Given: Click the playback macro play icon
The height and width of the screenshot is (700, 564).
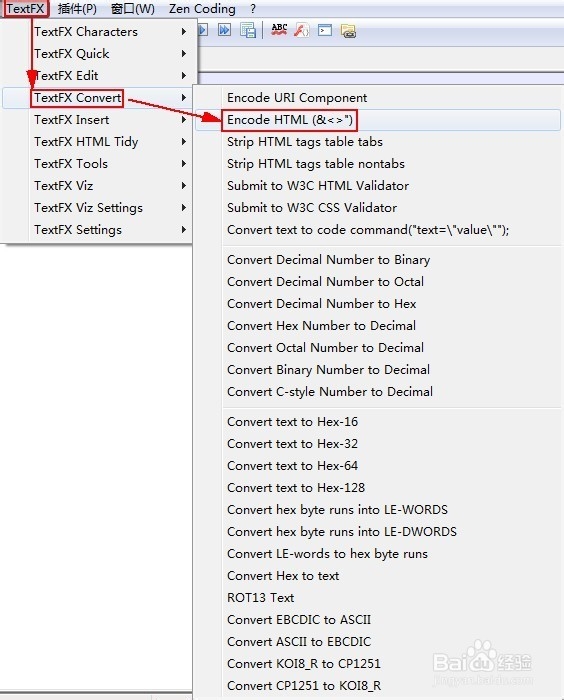Looking at the screenshot, I should pyautogui.click(x=203, y=30).
